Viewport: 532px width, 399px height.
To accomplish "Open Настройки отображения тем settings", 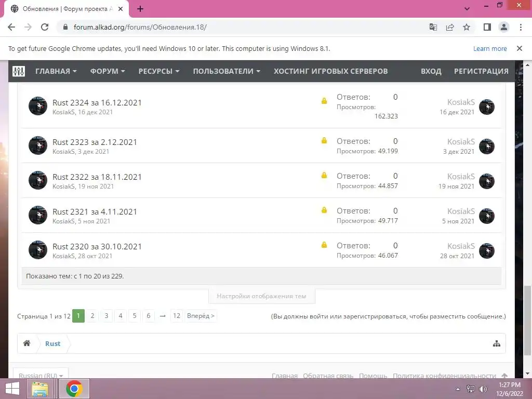I will coord(262,296).
